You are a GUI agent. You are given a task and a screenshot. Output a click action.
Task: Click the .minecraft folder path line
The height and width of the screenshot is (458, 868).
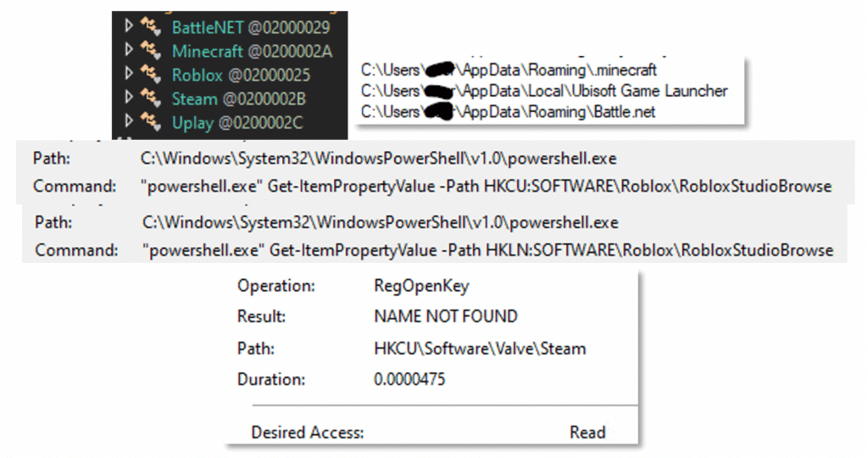coord(509,70)
